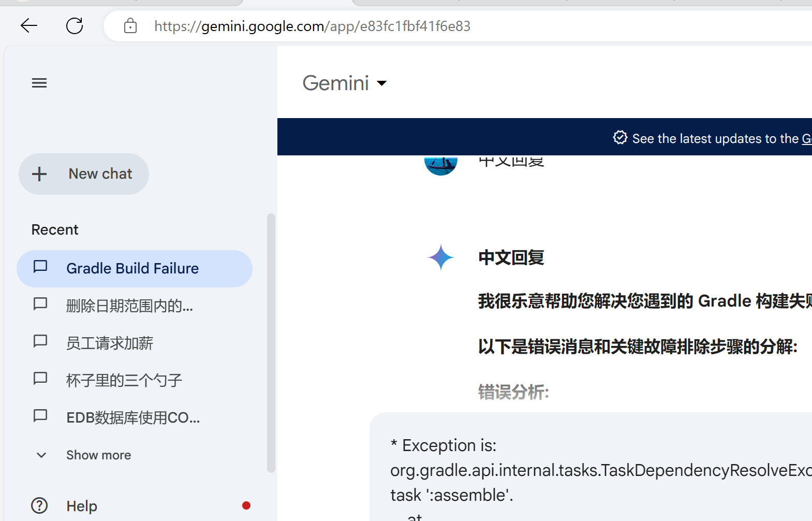This screenshot has height=521, width=812.
Task: Click the question mark Help icon
Action: click(39, 505)
